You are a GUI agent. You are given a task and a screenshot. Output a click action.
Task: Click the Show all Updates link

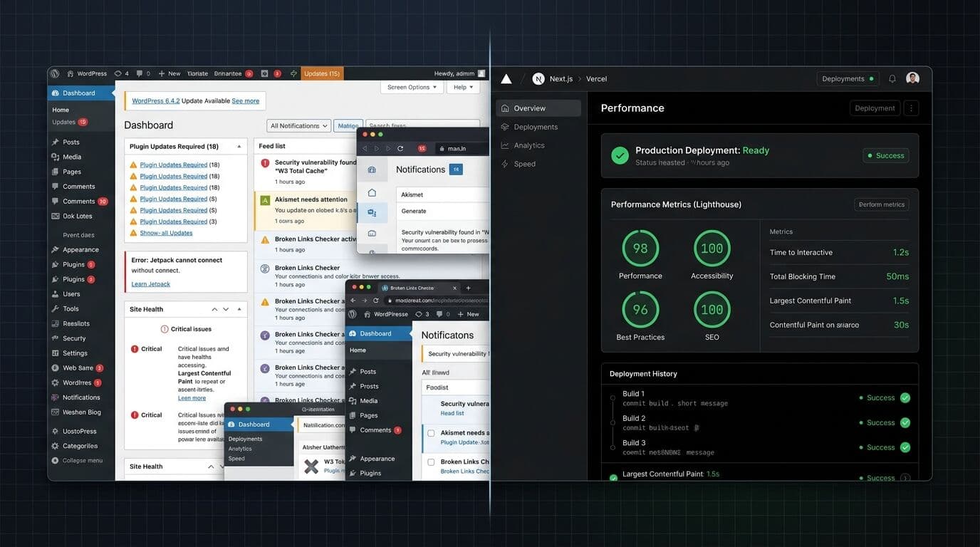pyautogui.click(x=166, y=233)
